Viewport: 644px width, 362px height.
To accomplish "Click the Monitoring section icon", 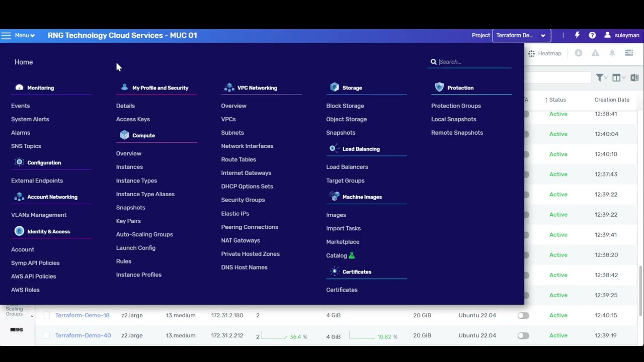I will 19,87.
